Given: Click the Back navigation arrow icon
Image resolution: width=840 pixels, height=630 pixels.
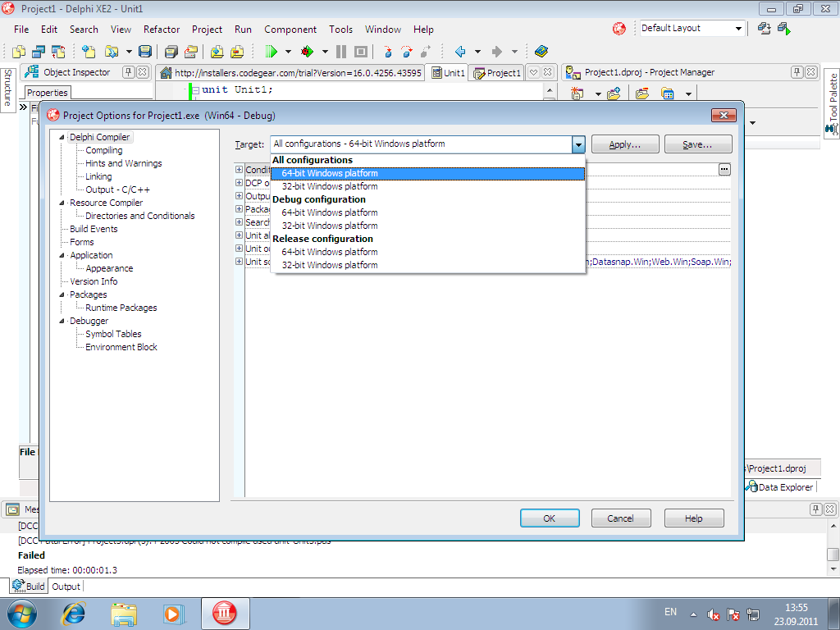Looking at the screenshot, I should pos(460,52).
